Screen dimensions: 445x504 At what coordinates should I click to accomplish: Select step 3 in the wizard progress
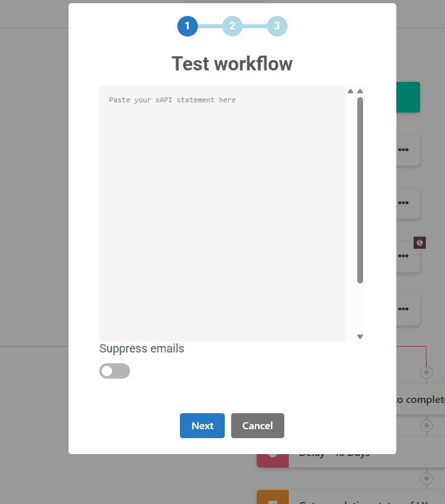pos(277,26)
